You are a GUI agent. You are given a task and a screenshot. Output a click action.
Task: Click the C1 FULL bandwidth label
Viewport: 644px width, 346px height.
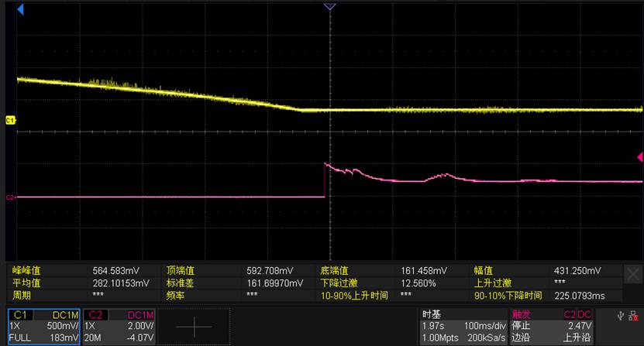tap(19, 337)
